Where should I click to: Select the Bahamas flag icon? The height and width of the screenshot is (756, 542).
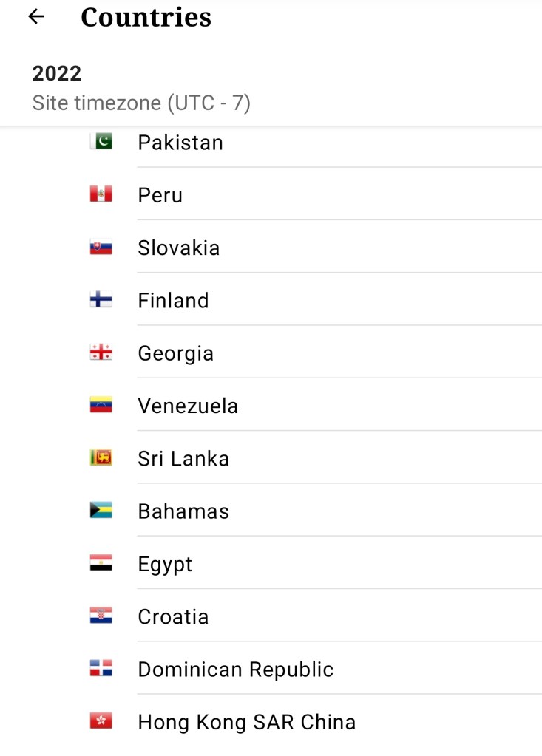pyautogui.click(x=101, y=511)
